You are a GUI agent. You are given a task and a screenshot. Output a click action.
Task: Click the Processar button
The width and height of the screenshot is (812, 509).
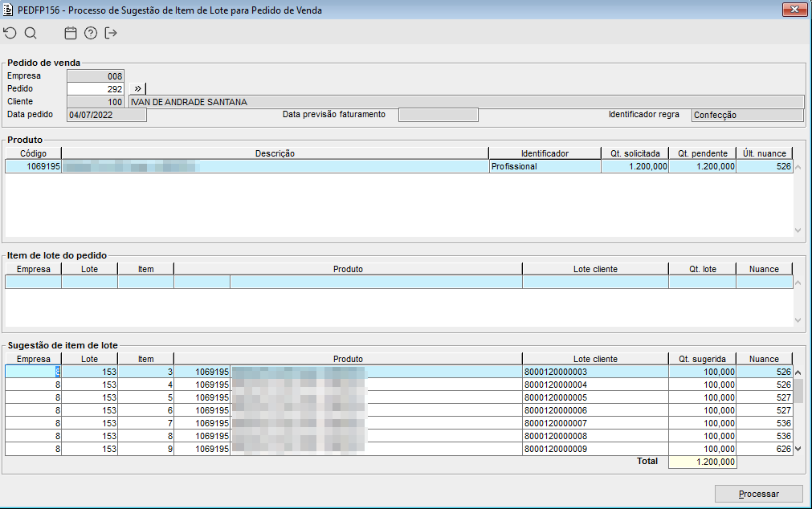click(759, 494)
